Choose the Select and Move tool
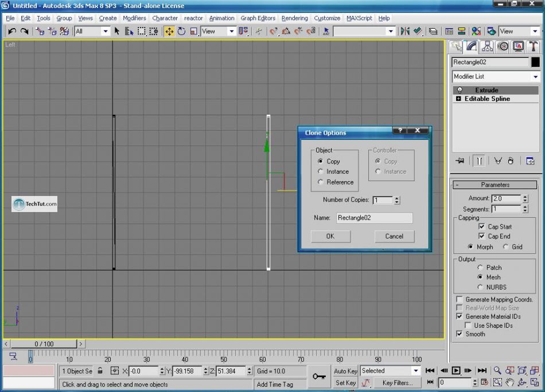Viewport: 545px width, 392px height. 169,32
